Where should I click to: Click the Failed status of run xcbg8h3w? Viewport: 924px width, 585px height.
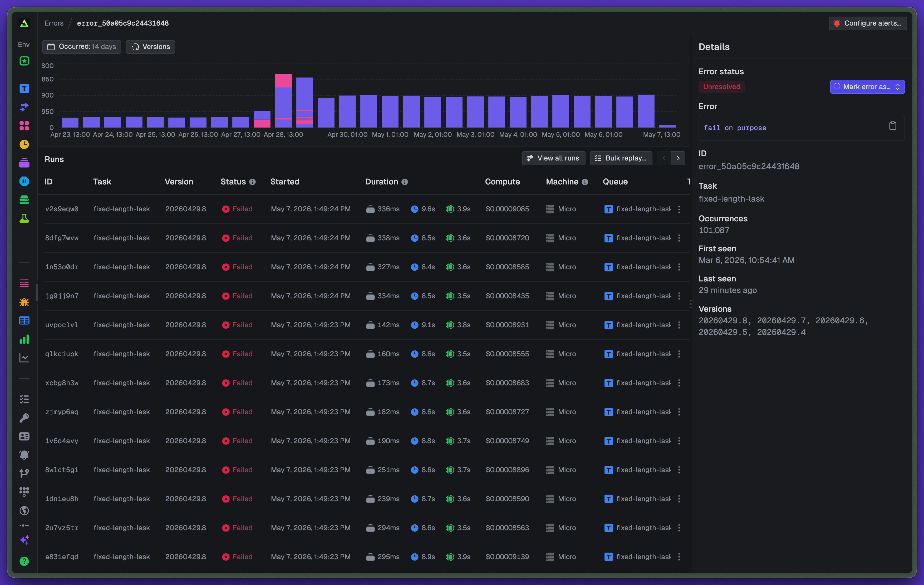(237, 383)
